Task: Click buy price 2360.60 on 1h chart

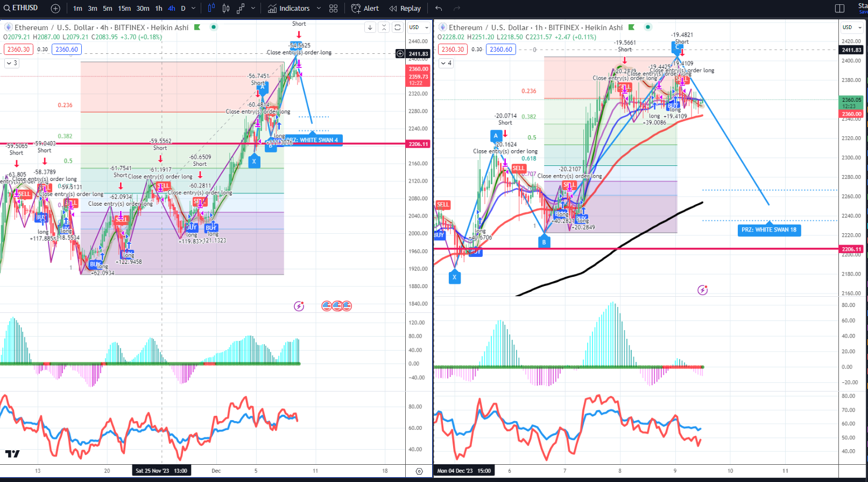Action: pyautogui.click(x=501, y=49)
